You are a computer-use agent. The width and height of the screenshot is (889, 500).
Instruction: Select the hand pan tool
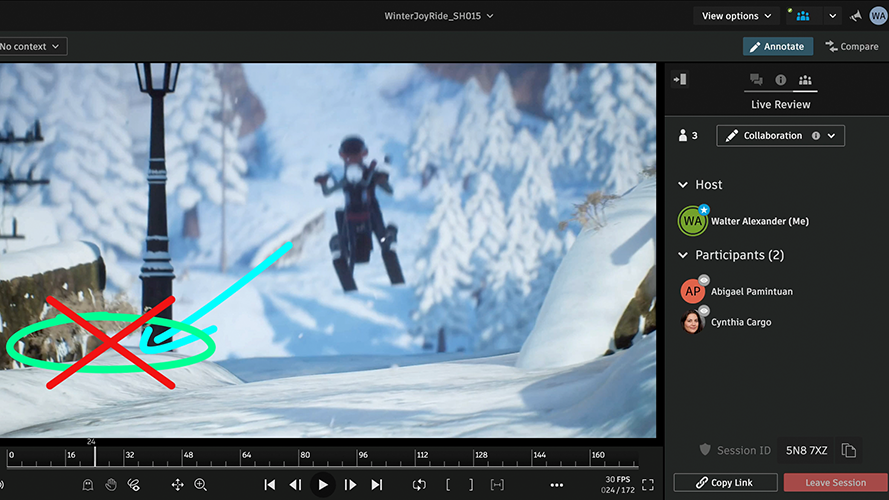click(111, 485)
